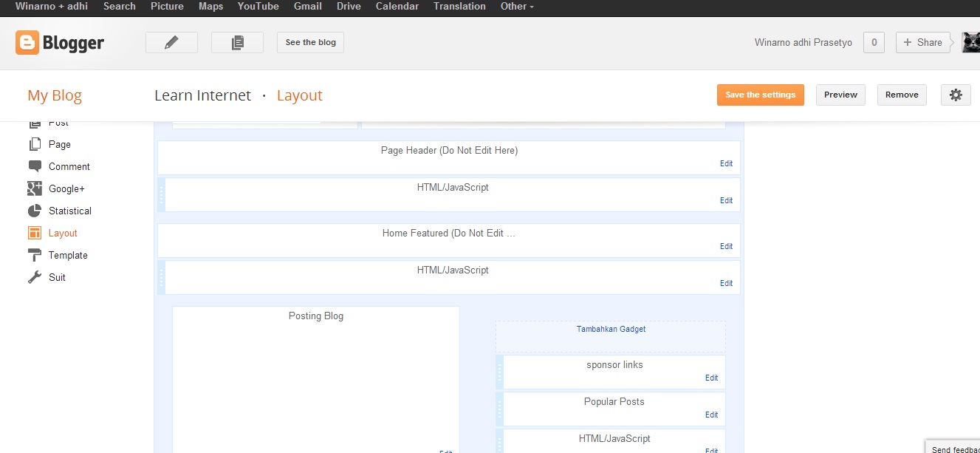The width and height of the screenshot is (980, 453).
Task: Click the Save the settings button
Action: (x=760, y=95)
